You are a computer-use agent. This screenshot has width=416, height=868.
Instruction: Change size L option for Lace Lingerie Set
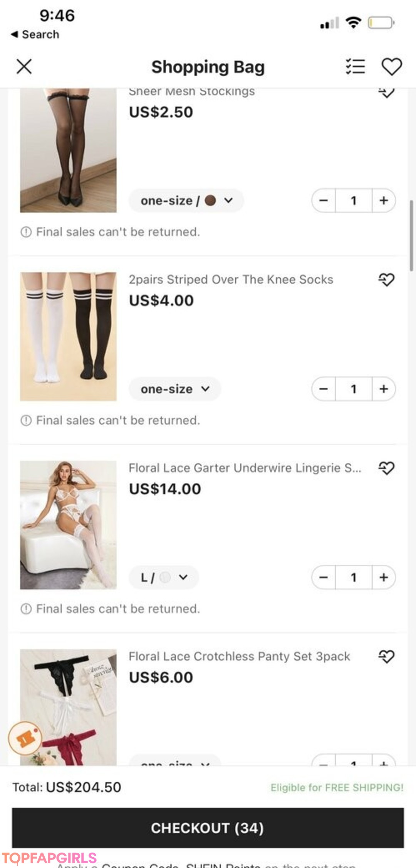pyautogui.click(x=164, y=577)
